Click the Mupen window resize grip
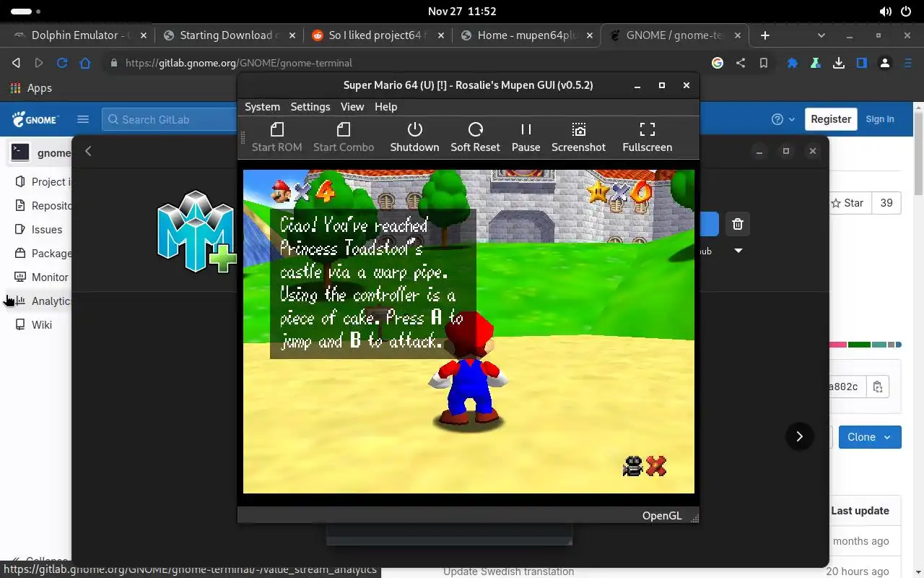Image resolution: width=924 pixels, height=578 pixels. (x=694, y=517)
